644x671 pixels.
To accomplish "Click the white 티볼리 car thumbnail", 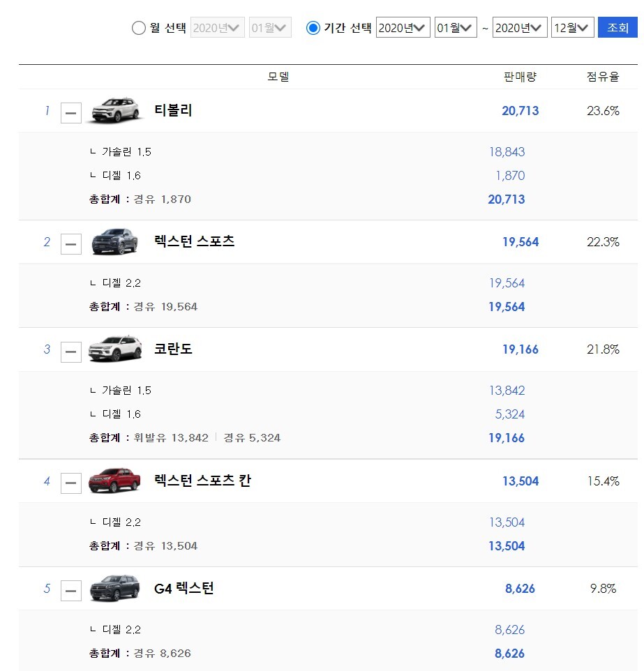I will click(x=115, y=110).
